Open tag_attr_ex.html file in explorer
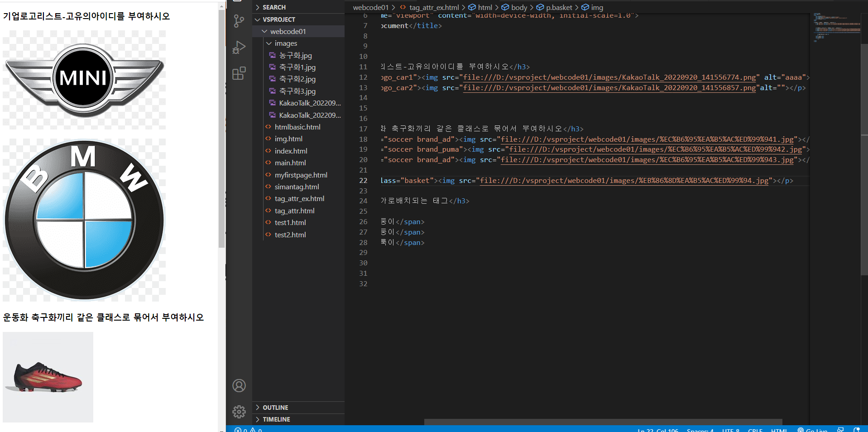The image size is (868, 432). click(299, 198)
